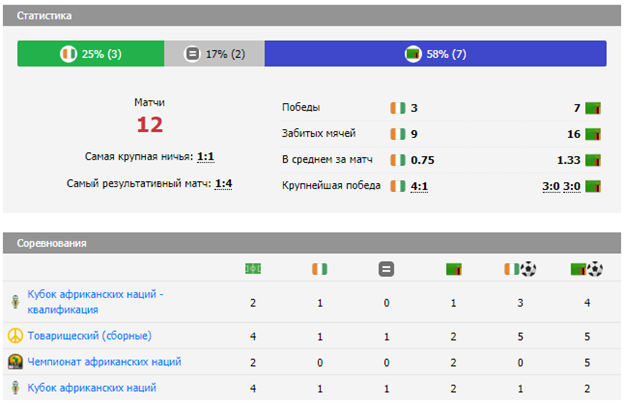Viewport: 624px width, 404px height.
Task: Select the green 25% (3) bar segment
Action: (x=88, y=54)
